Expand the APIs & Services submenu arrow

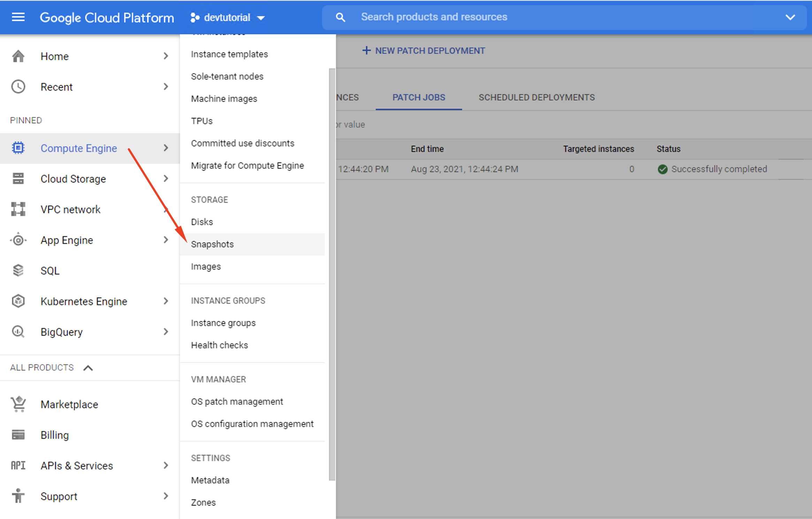click(166, 466)
